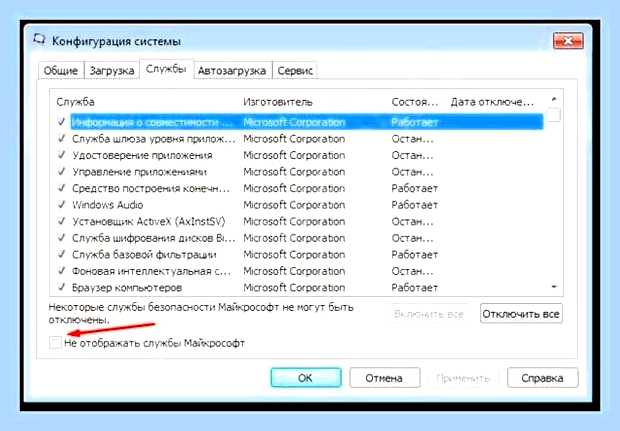Screen dimensions: 620x431
Task: Click the scroll down arrow of services list
Action: 554,287
